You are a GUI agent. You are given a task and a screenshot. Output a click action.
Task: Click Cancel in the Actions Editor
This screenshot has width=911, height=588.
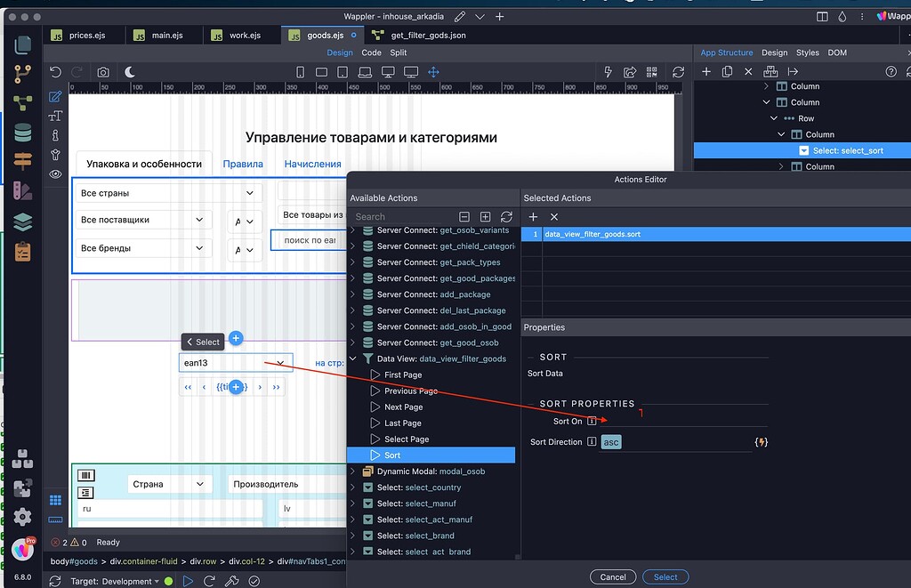613,576
